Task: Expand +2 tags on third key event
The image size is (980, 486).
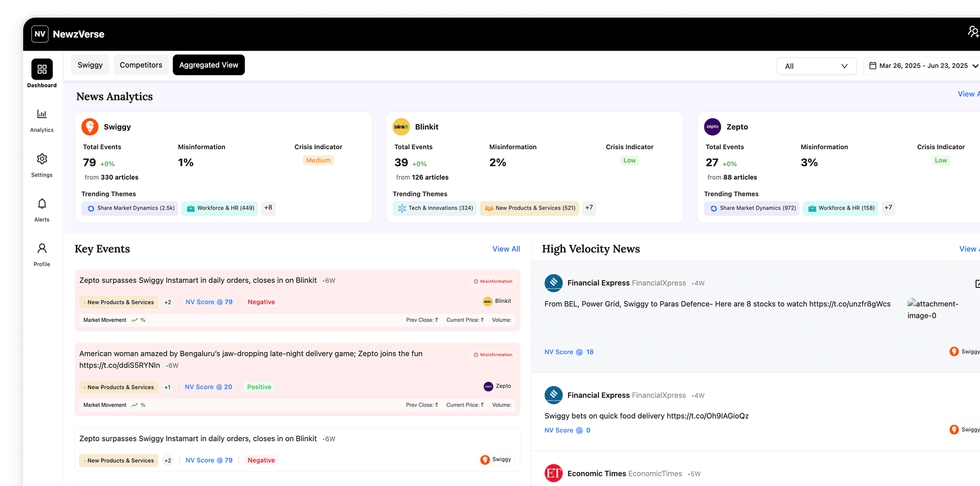Action: click(168, 461)
